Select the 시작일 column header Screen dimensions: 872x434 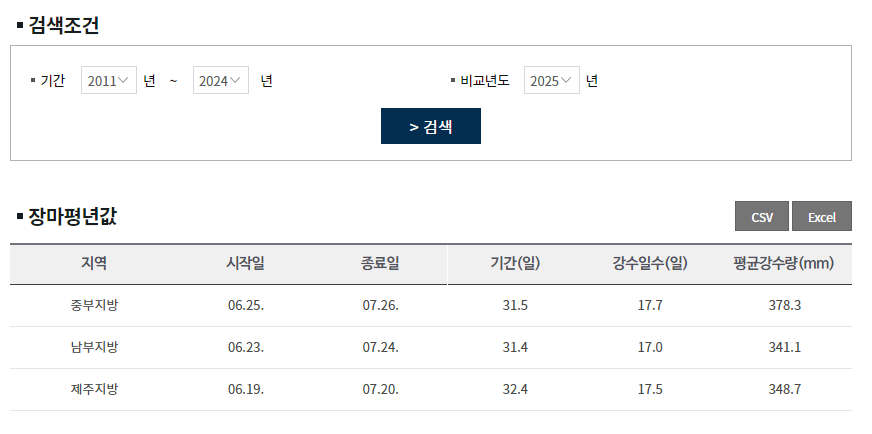point(245,263)
